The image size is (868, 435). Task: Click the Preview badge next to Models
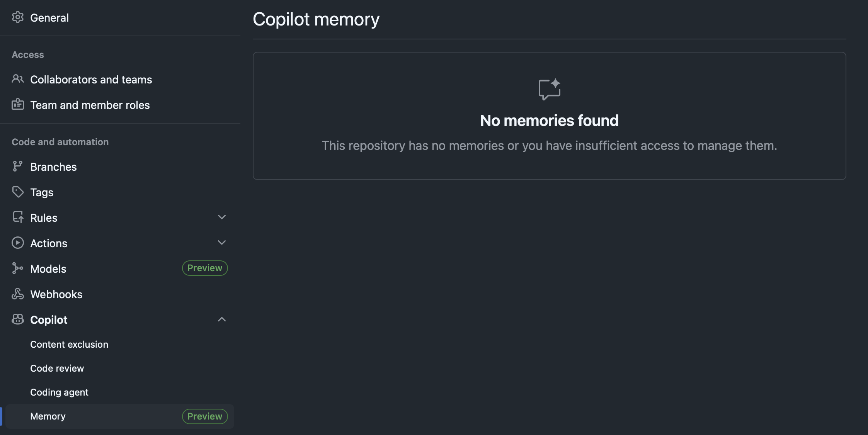pyautogui.click(x=205, y=268)
